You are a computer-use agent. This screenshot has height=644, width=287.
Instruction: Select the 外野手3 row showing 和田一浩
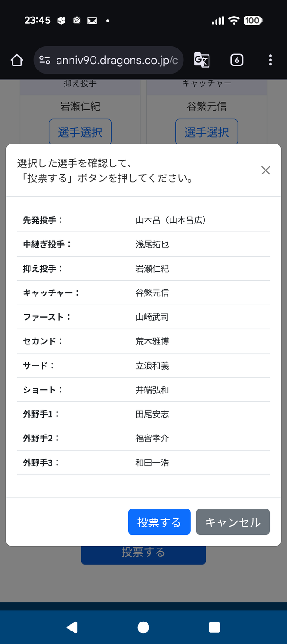[x=143, y=462]
